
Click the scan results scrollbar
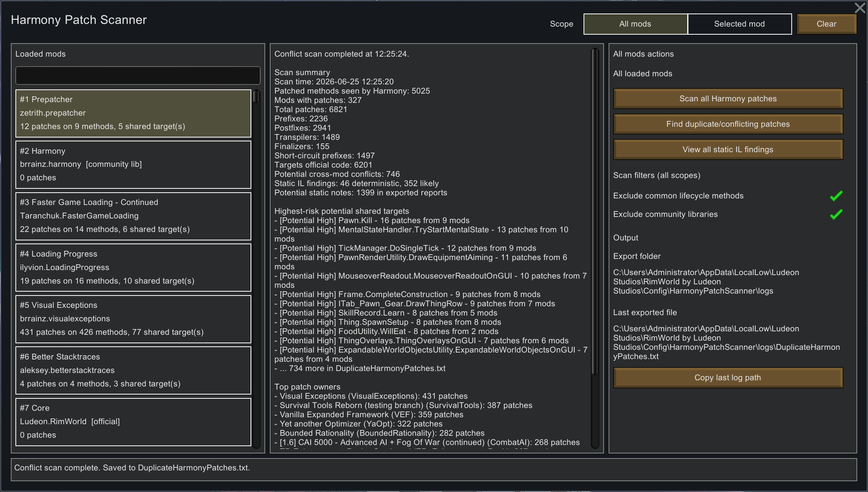coord(595,211)
